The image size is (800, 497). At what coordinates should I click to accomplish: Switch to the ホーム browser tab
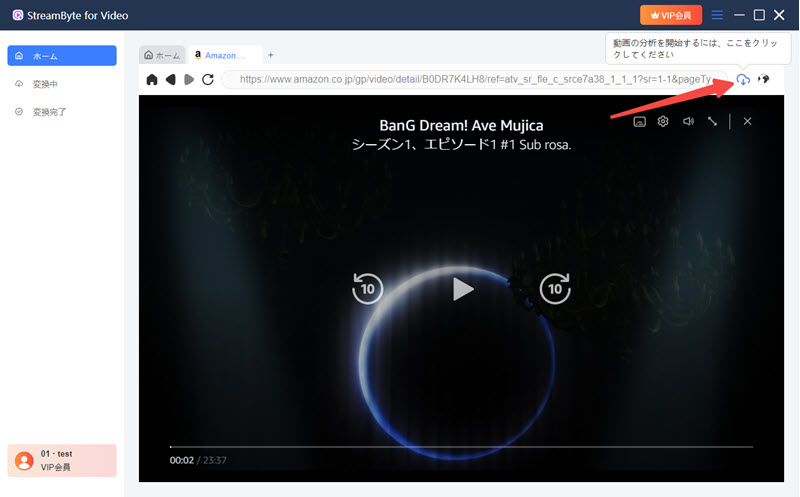162,55
